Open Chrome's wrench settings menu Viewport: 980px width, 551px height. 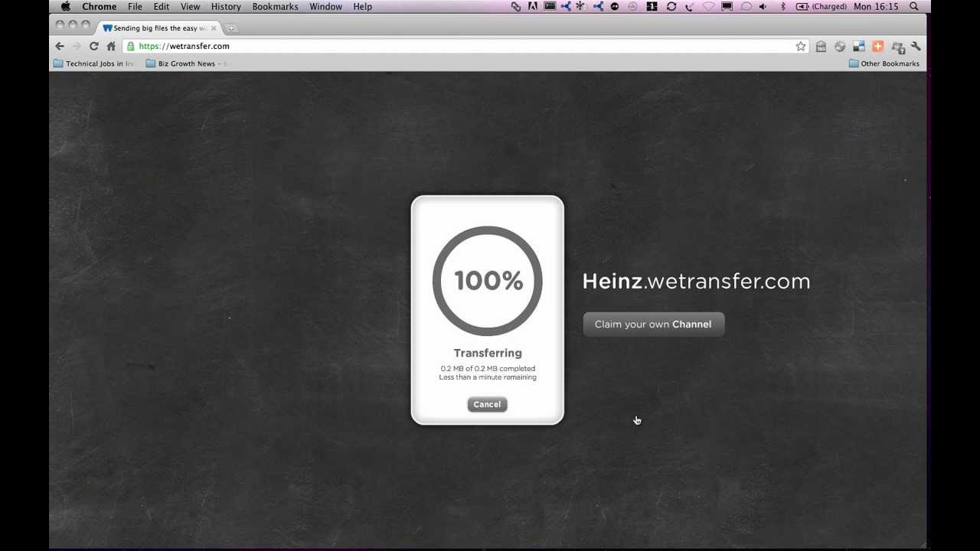(x=916, y=47)
